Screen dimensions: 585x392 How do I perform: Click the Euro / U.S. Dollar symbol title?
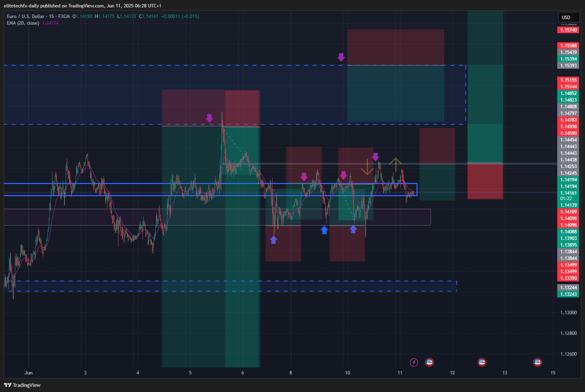[x=25, y=16]
